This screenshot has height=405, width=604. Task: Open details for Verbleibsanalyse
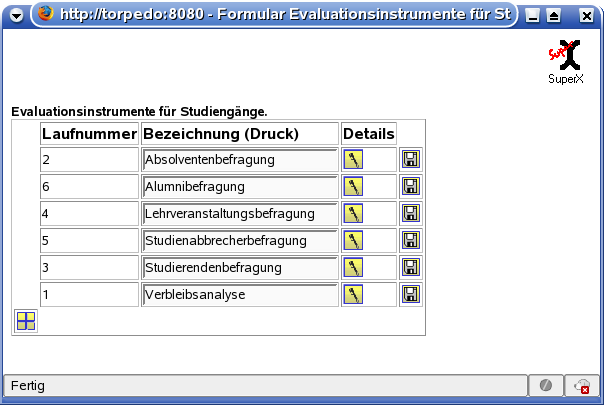[353, 294]
